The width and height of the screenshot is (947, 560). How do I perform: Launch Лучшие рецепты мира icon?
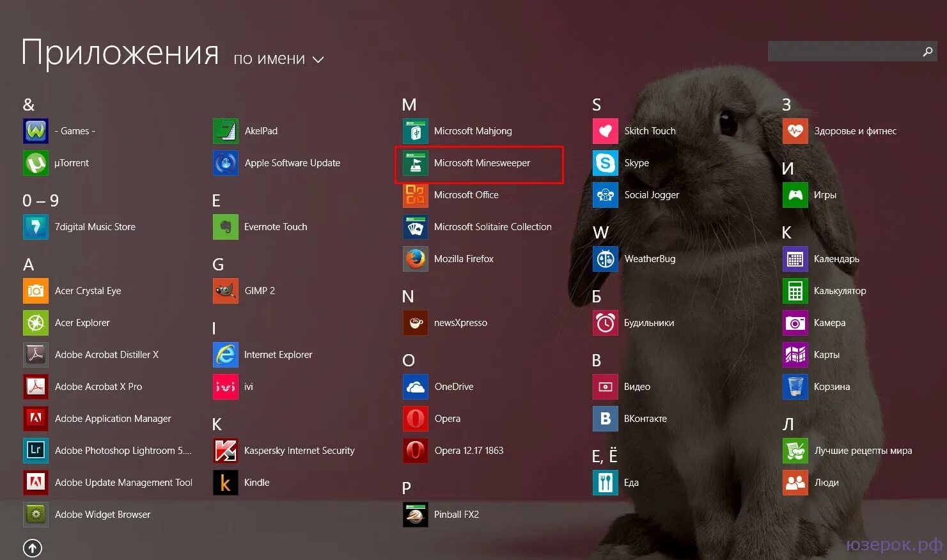coord(795,451)
